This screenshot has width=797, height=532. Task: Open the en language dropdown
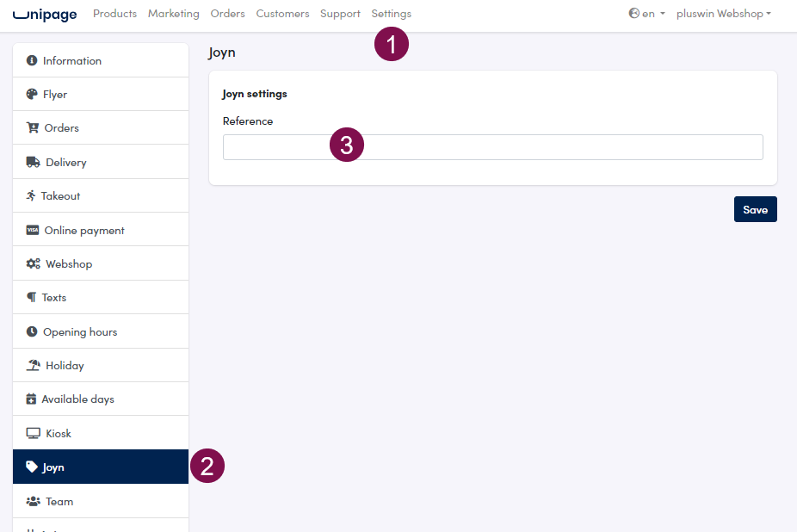point(647,14)
